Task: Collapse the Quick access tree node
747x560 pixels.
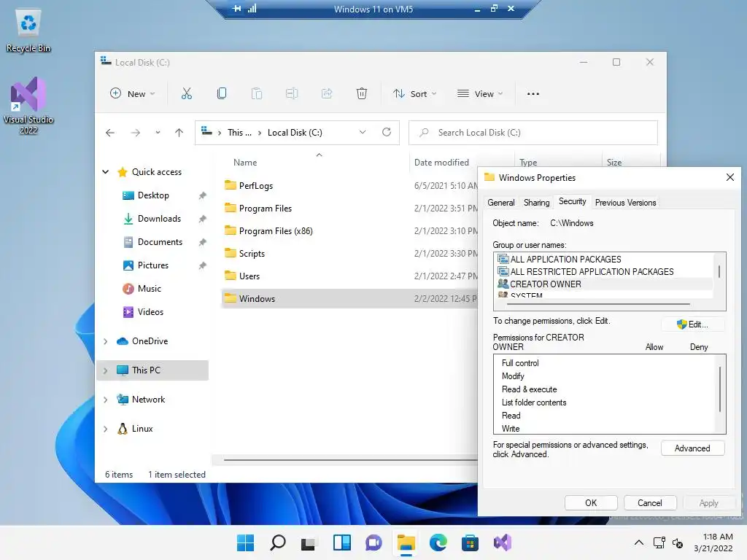Action: [106, 172]
